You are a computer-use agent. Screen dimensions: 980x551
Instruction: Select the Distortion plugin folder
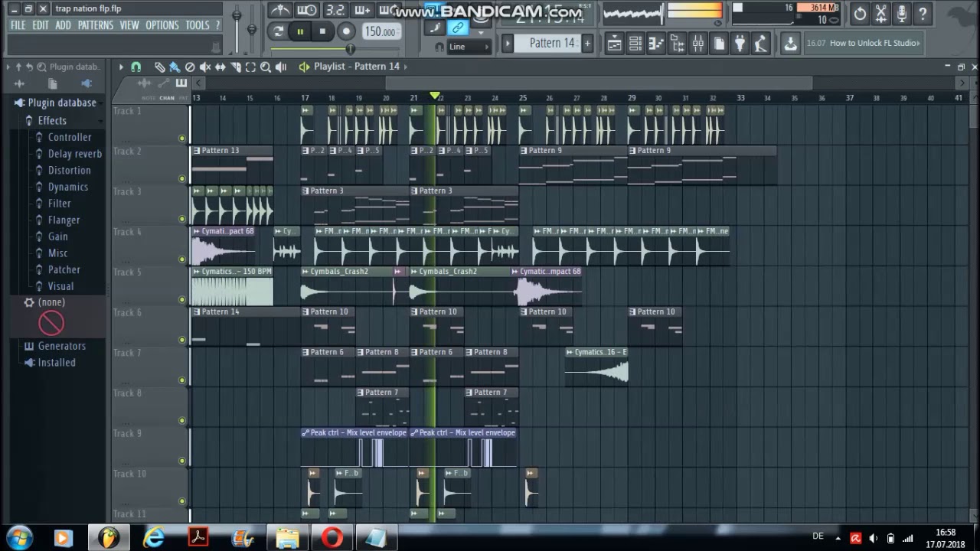pyautogui.click(x=70, y=171)
